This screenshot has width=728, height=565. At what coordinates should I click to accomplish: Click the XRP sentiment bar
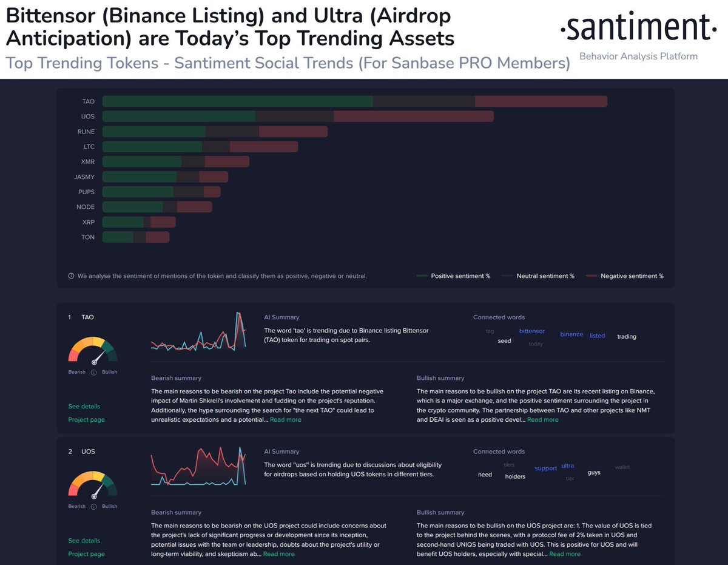pyautogui.click(x=139, y=222)
